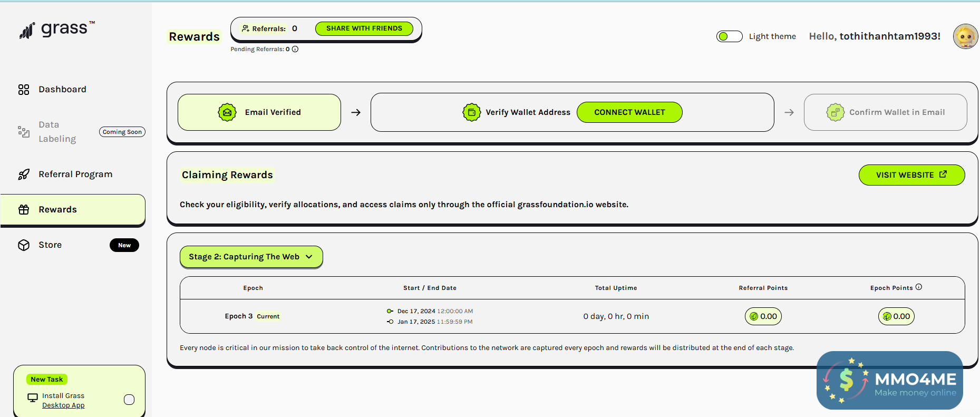Click the SHARE WITH FRIENDS button
Viewport: 980px width, 417px height.
(x=364, y=28)
